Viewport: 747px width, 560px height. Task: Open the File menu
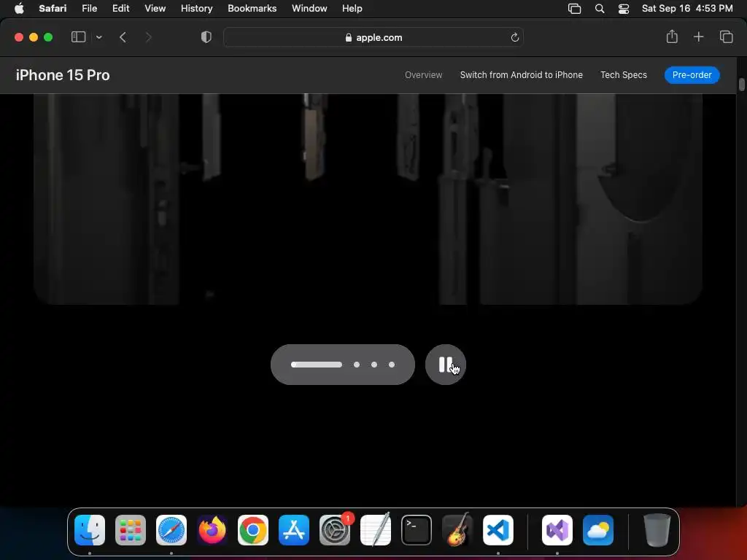[x=89, y=8]
